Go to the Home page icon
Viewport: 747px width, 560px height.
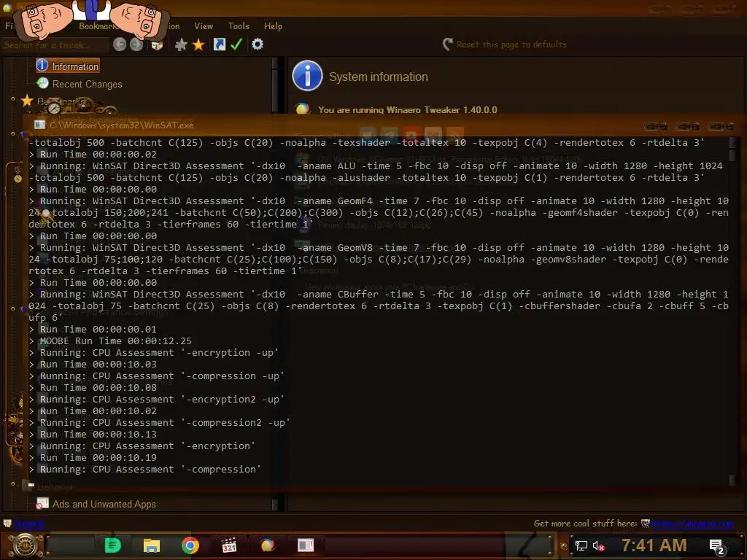158,45
